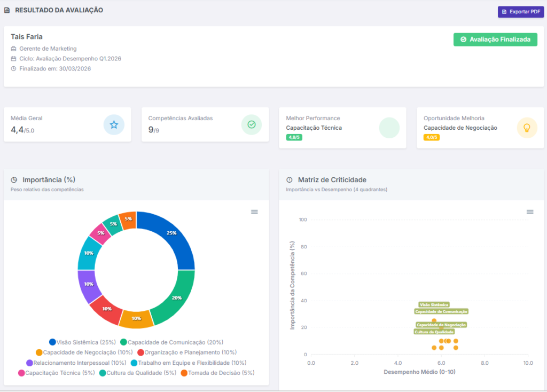Click the 4,8/5 green score badge

293,137
